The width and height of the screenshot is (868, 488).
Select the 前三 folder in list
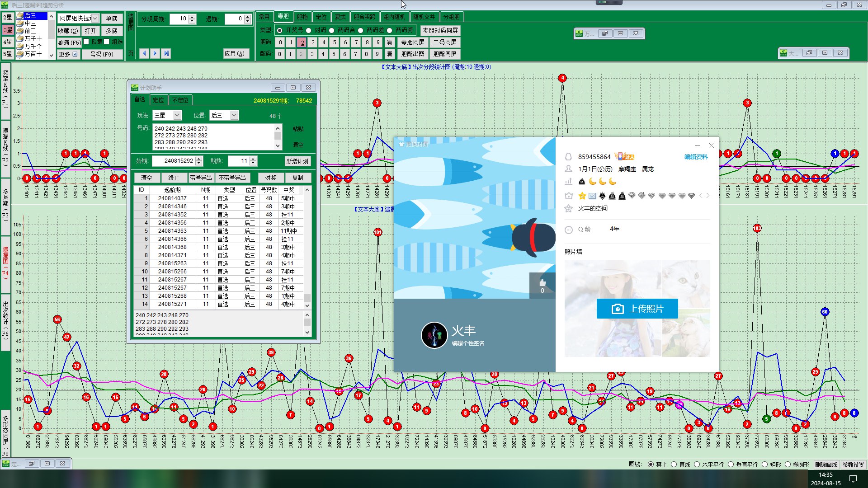(x=26, y=31)
